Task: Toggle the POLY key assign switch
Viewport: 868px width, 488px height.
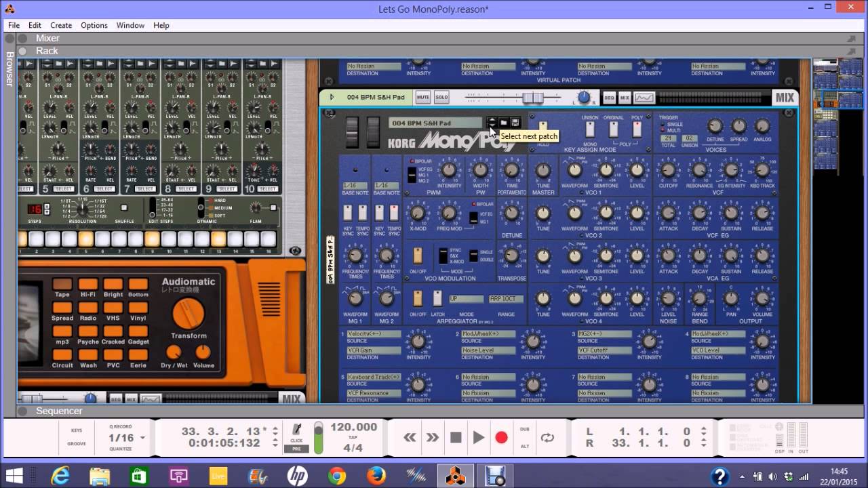Action: [637, 129]
